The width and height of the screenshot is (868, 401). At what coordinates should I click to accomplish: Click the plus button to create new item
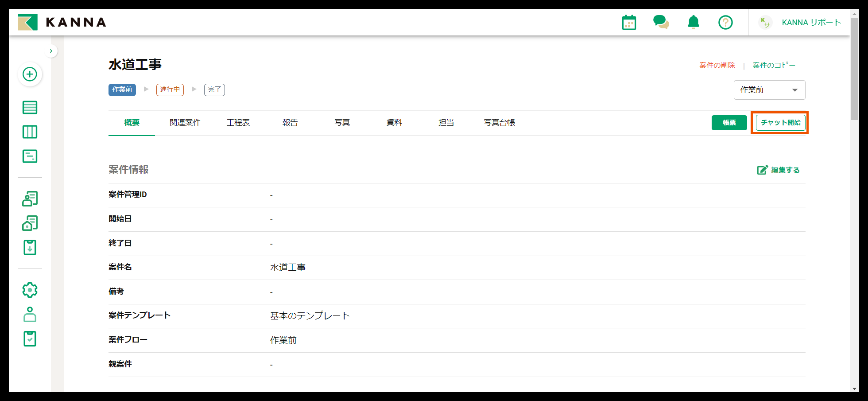click(x=30, y=74)
